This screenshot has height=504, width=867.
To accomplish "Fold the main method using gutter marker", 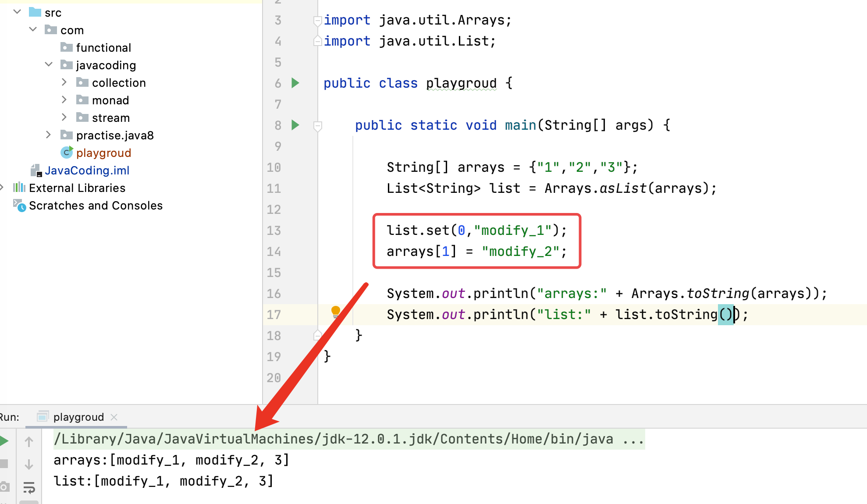I will tap(318, 126).
